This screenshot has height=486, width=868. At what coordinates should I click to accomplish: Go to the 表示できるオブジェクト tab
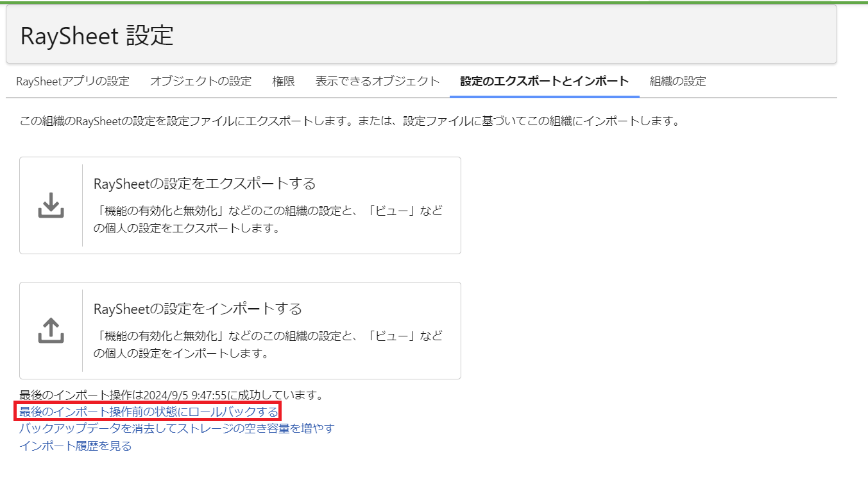pyautogui.click(x=377, y=82)
